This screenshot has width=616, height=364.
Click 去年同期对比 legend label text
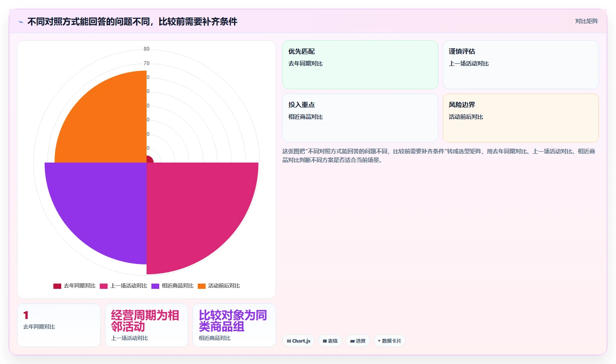coord(80,286)
